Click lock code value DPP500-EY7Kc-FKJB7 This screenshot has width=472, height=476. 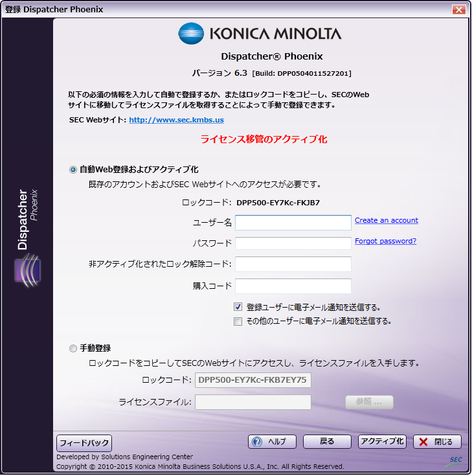pos(278,203)
